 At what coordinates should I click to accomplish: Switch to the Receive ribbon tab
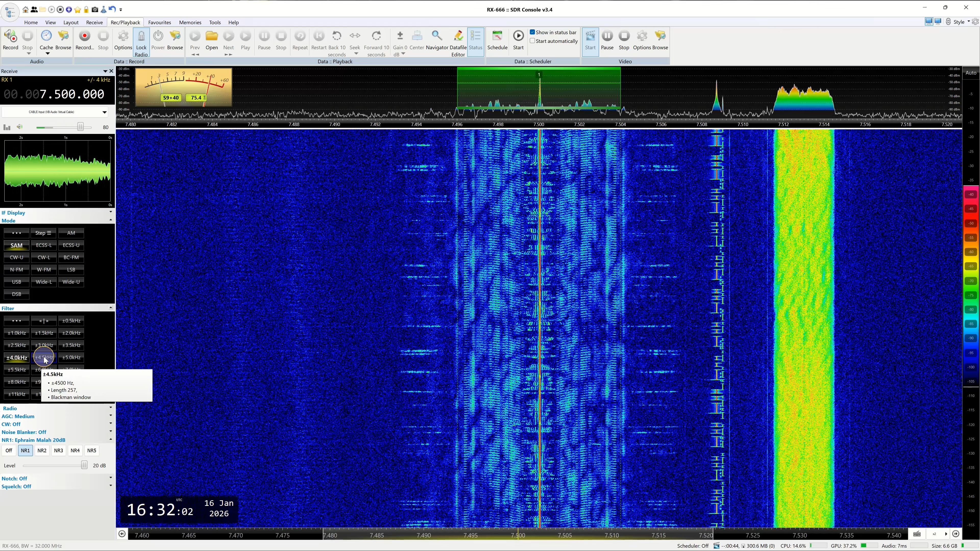click(x=94, y=22)
